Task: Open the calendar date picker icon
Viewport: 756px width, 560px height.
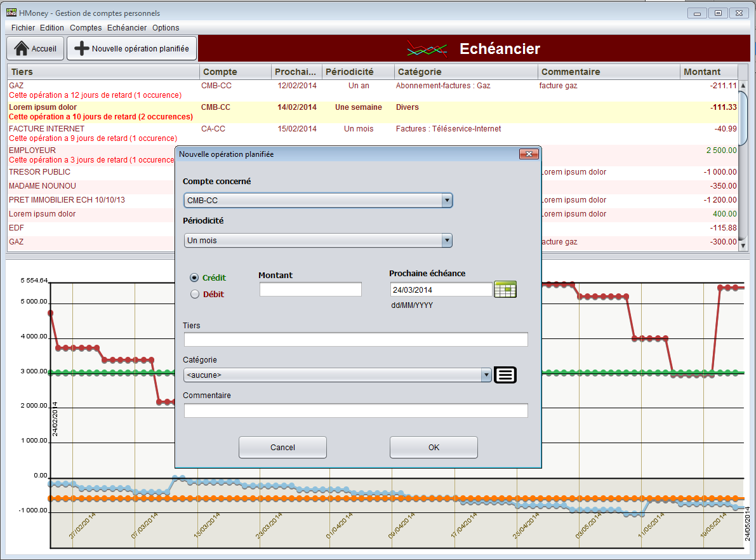Action: 505,289
